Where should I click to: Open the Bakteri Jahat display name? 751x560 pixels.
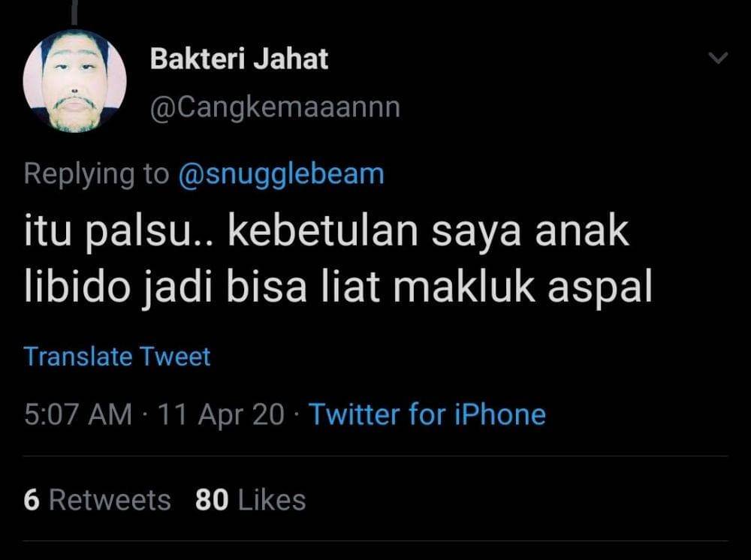[x=239, y=59]
